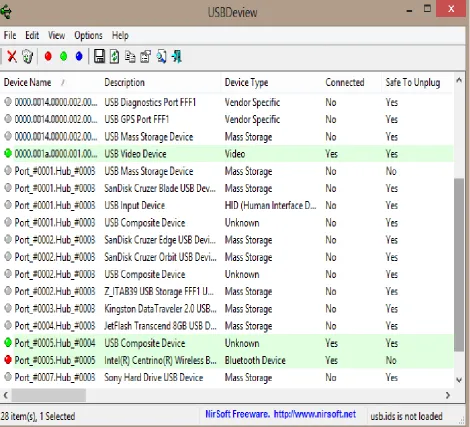The height and width of the screenshot is (427, 470).
Task: Click the red X uninstall device icon
Action: [x=12, y=56]
